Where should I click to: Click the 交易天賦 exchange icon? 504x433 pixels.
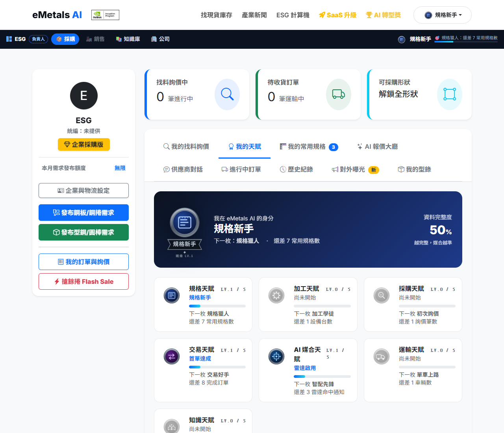[172, 357]
